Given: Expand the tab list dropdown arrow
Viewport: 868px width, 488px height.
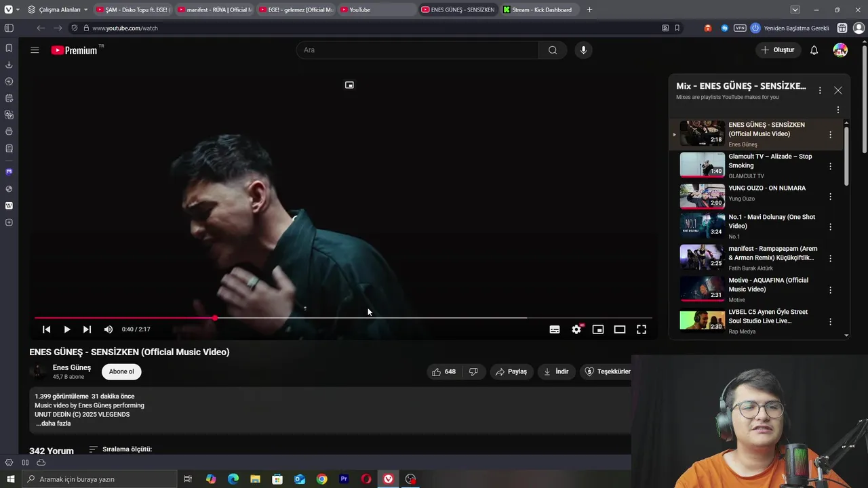Looking at the screenshot, I should pos(795,9).
